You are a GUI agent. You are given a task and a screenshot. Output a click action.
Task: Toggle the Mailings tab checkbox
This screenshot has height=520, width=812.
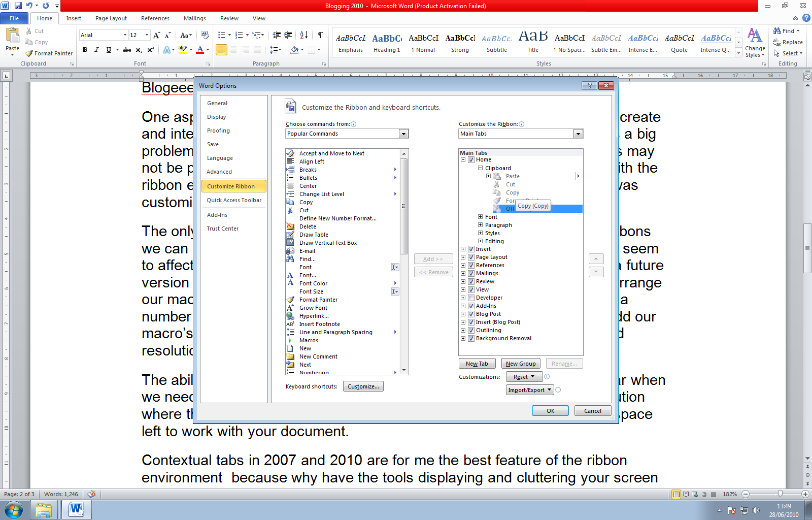tap(471, 273)
